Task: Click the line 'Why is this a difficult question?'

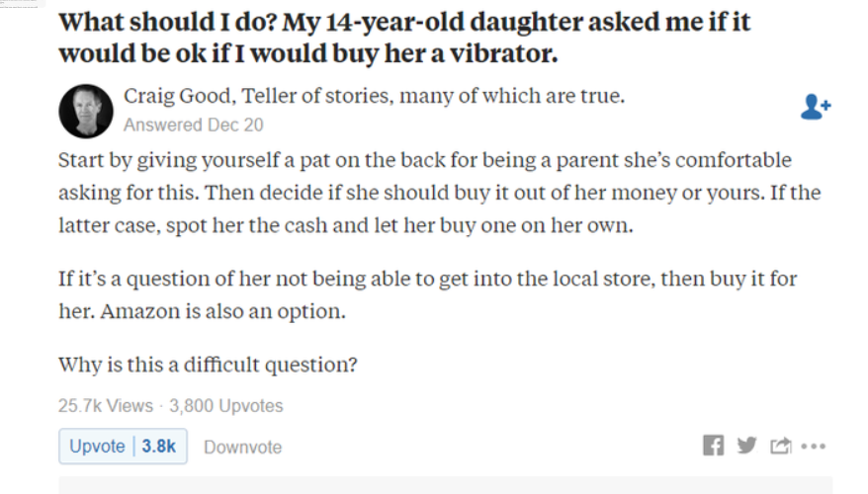Action: click(x=209, y=365)
